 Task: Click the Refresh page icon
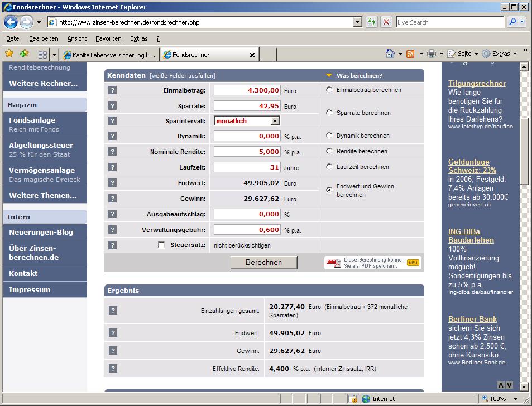click(371, 22)
